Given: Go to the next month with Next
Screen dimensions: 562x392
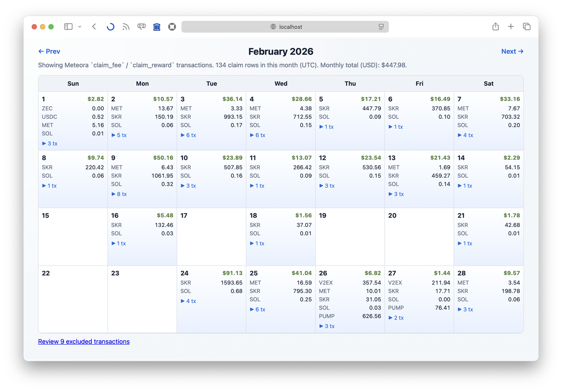Looking at the screenshot, I should pos(512,51).
